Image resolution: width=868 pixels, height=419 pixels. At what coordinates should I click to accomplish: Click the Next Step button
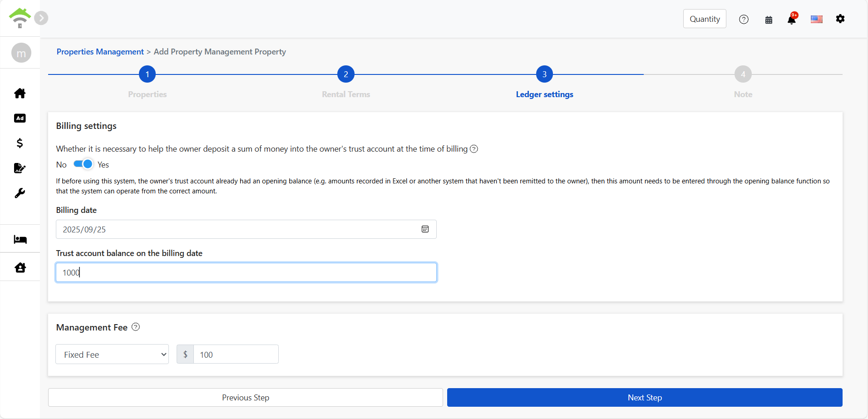[x=645, y=398]
